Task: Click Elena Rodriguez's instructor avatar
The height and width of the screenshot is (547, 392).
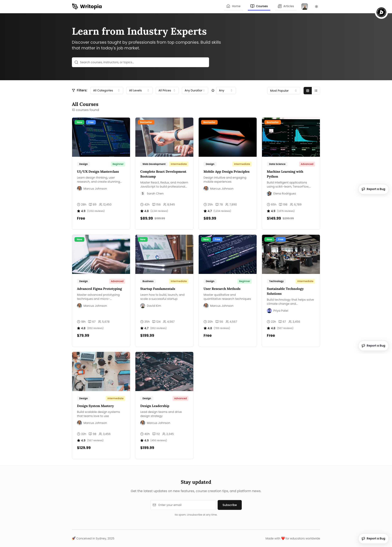Action: pos(269,193)
